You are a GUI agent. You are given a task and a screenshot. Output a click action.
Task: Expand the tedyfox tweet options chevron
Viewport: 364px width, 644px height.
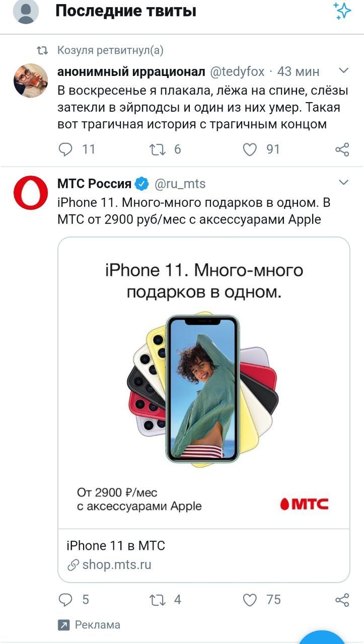(343, 70)
